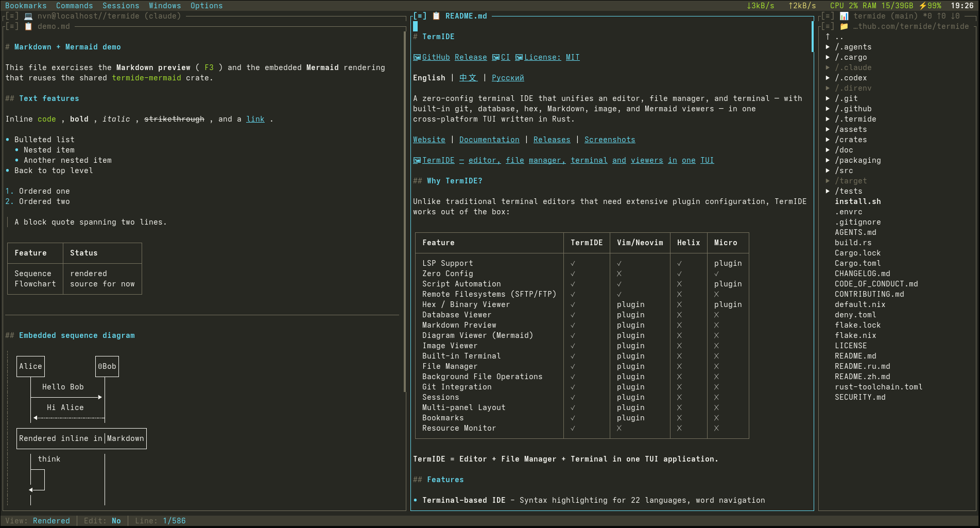Select rust-toolchain.toml in the file list

(x=879, y=387)
